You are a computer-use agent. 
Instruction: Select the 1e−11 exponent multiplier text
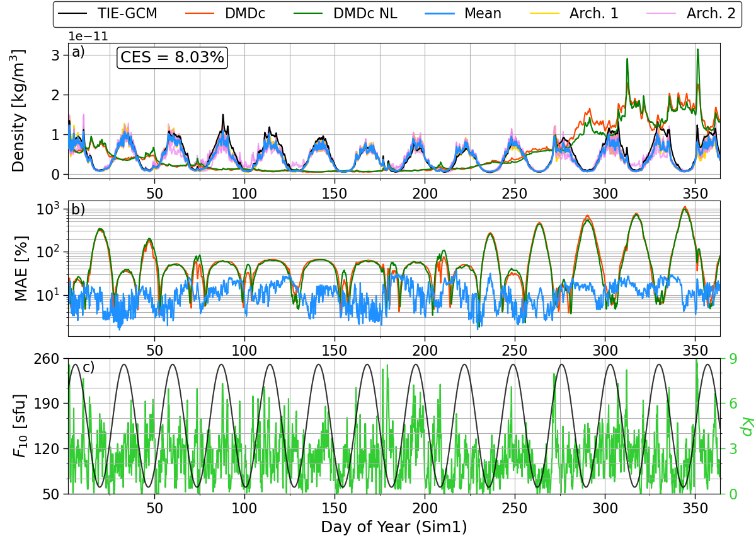click(x=88, y=37)
